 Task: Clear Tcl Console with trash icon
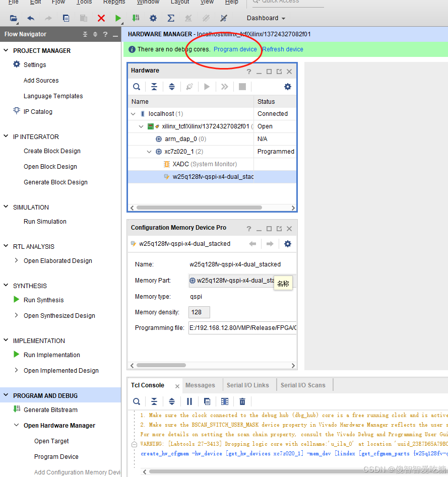click(242, 402)
